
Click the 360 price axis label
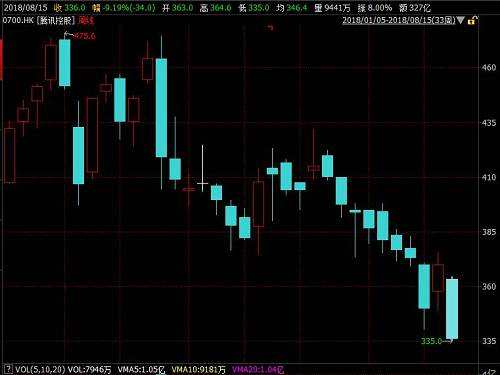tap(489, 286)
